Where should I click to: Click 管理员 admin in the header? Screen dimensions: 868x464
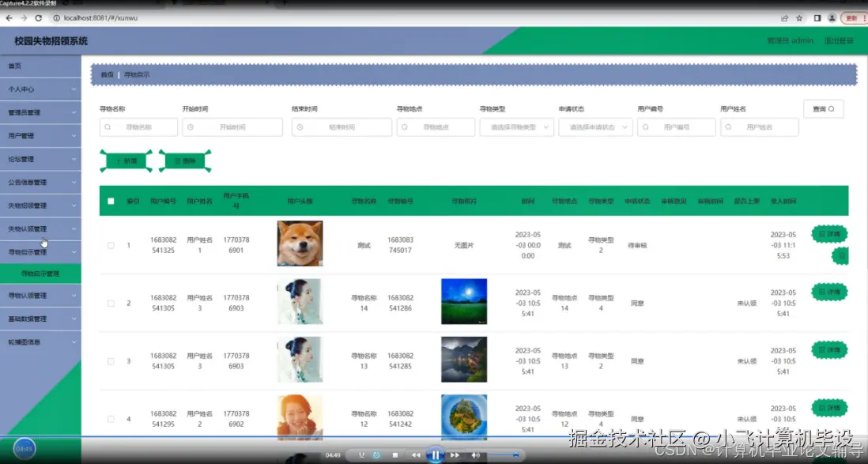point(790,40)
